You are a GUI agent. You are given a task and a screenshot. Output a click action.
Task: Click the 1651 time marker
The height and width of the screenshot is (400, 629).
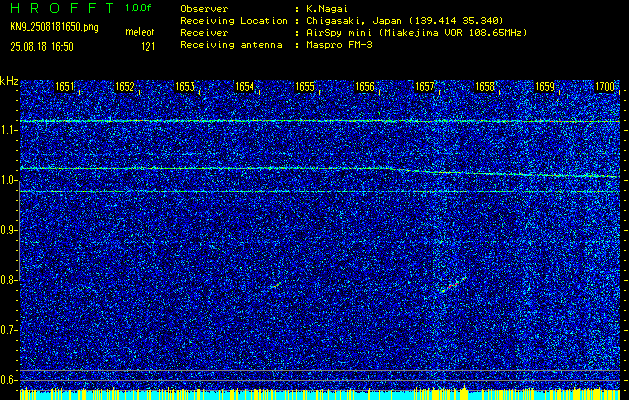click(64, 87)
